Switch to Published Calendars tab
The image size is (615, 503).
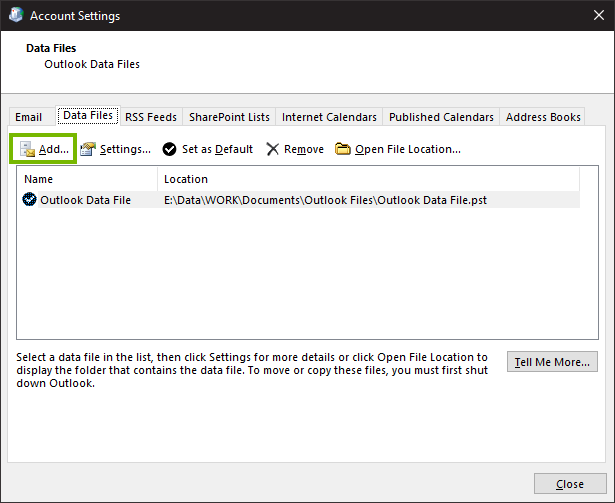441,117
